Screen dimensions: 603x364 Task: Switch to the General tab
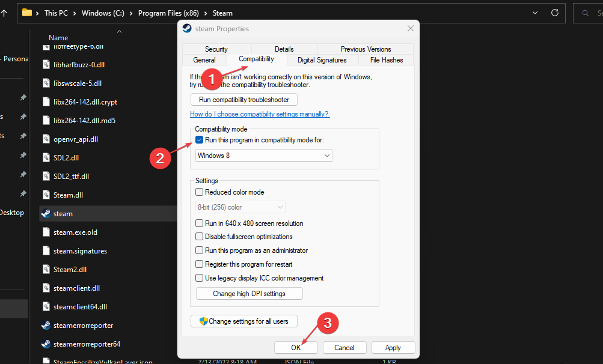[204, 59]
